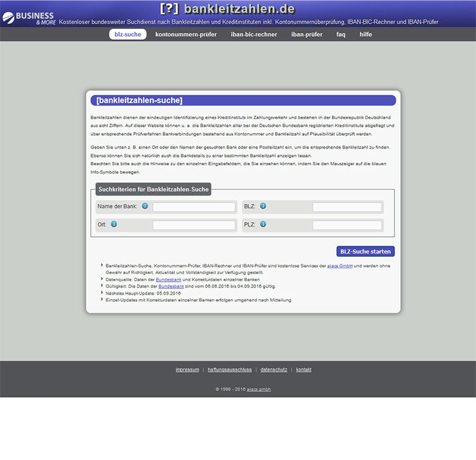The height and width of the screenshot is (460, 476).
Task: Open the haftungsausschluss footer link
Action: point(230,369)
